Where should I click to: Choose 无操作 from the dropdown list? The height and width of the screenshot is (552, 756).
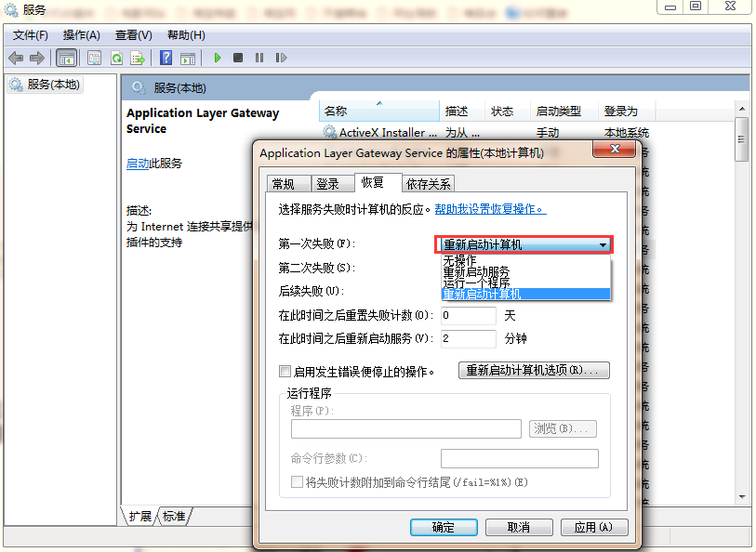(x=525, y=260)
